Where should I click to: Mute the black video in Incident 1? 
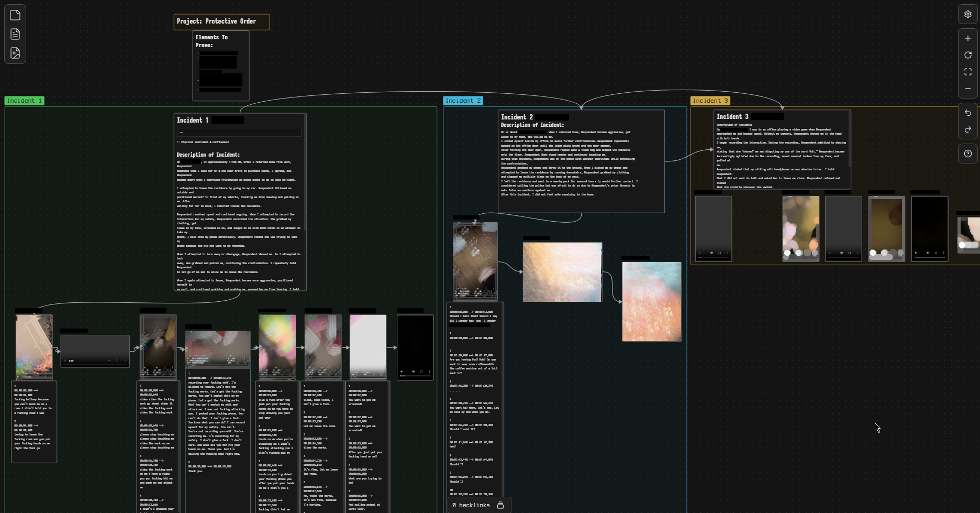pos(414,372)
